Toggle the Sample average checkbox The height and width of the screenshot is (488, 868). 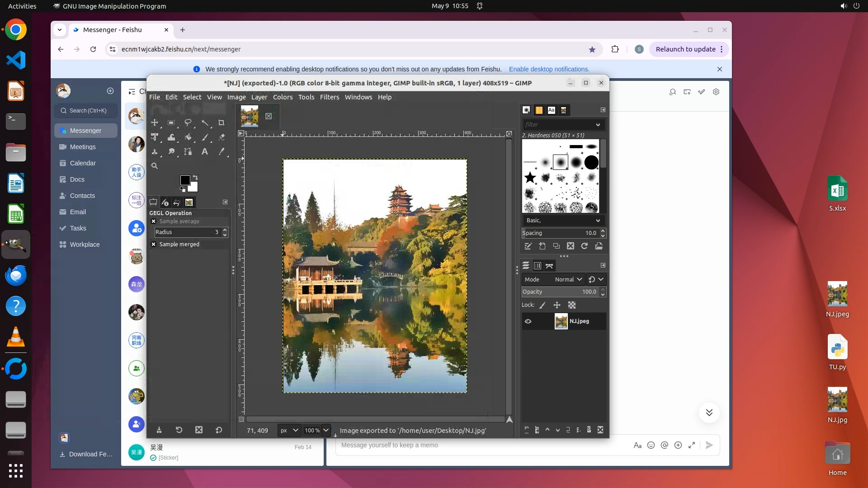(x=154, y=221)
